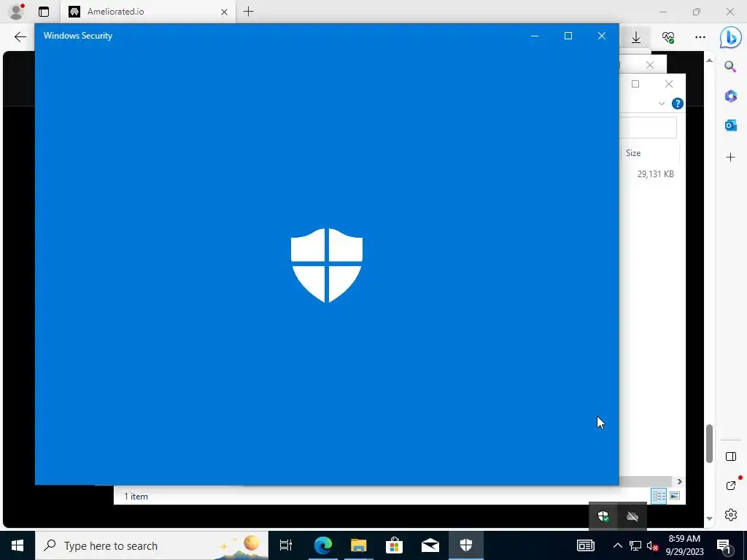Add a sidebar app with plus icon

click(x=730, y=157)
